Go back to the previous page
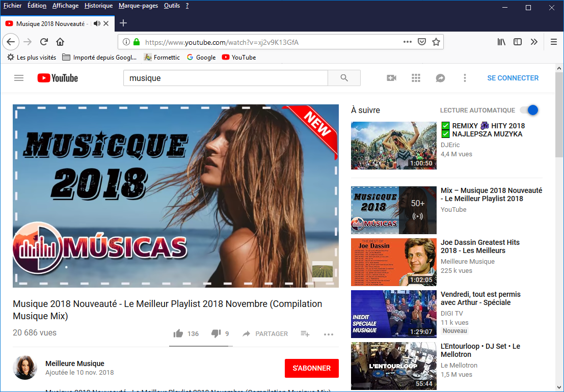The width and height of the screenshot is (564, 392). 11,42
